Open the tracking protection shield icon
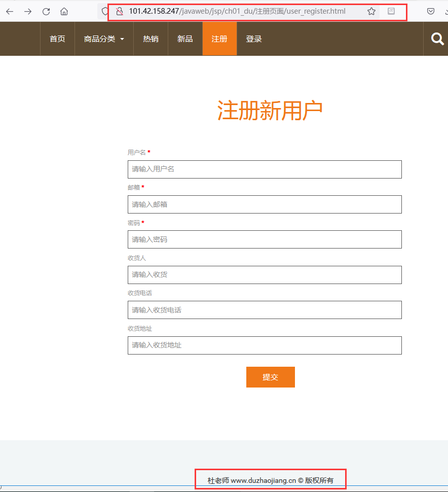 click(x=105, y=11)
